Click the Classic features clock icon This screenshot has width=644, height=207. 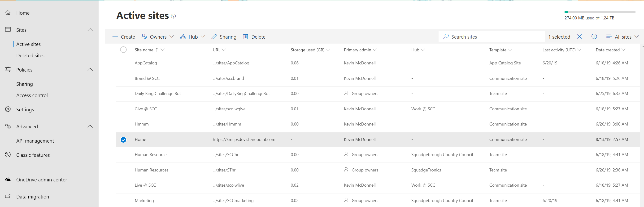click(x=8, y=155)
